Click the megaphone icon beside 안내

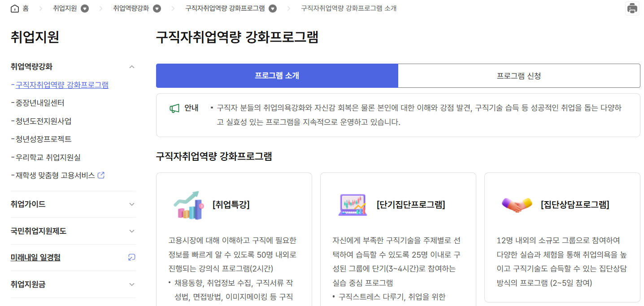(x=175, y=107)
